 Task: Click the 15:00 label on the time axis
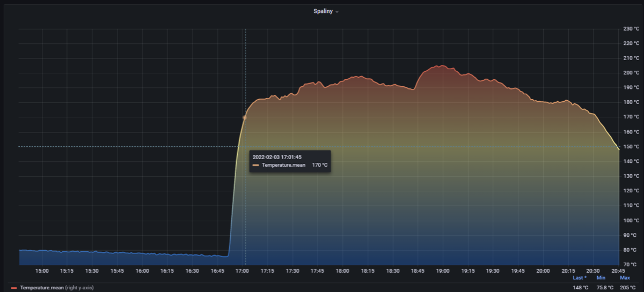coord(42,271)
